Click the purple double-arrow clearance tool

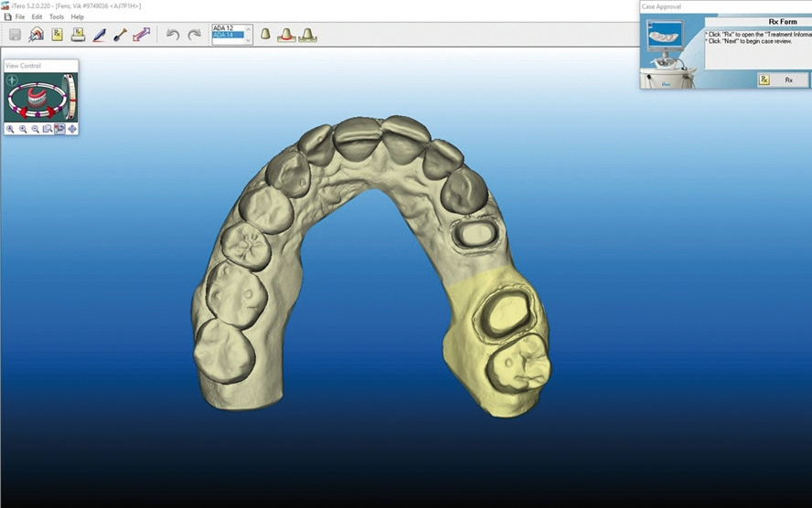[x=142, y=35]
